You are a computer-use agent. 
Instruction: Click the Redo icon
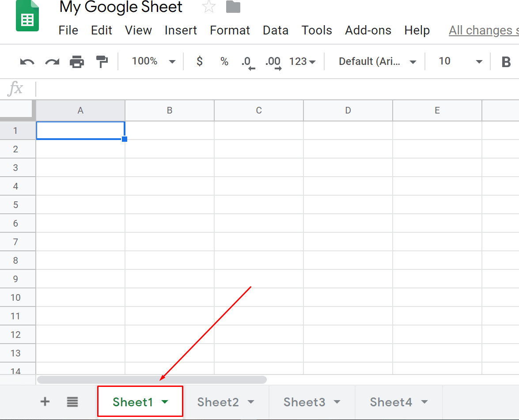pos(52,61)
